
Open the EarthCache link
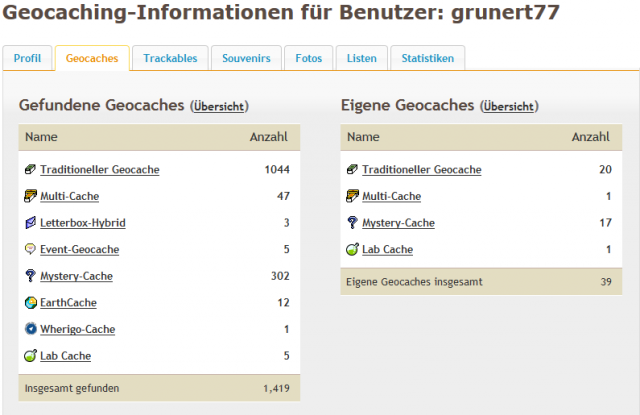(68, 303)
